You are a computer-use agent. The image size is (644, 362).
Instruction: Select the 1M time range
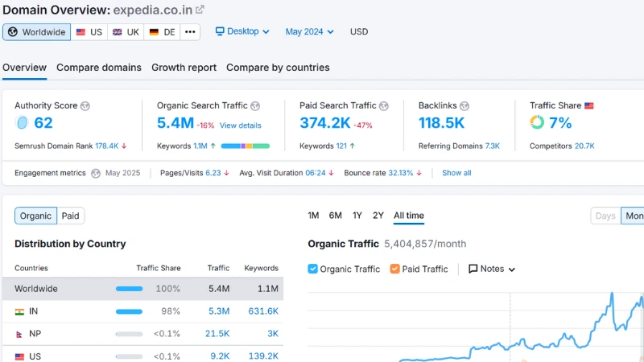313,216
